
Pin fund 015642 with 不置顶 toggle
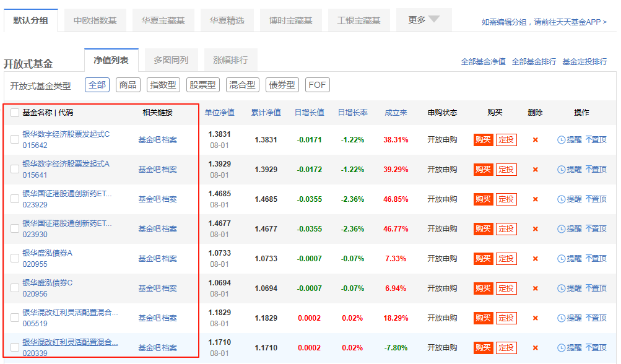(596, 140)
